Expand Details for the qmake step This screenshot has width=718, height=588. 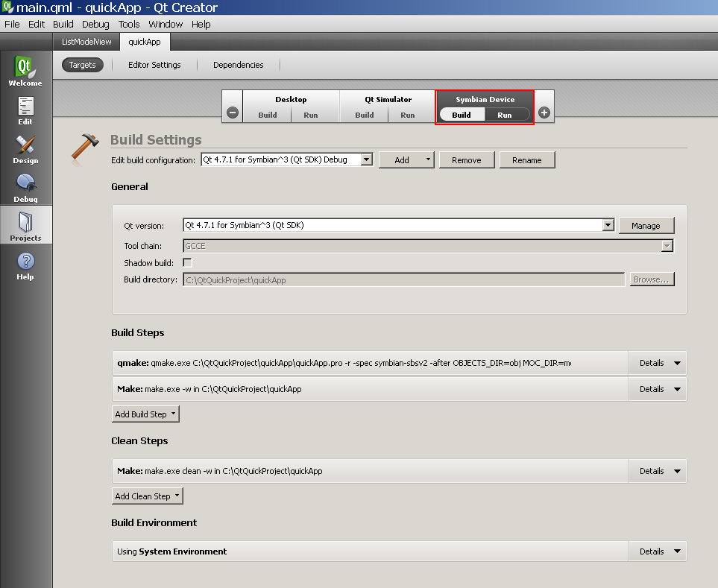[658, 363]
